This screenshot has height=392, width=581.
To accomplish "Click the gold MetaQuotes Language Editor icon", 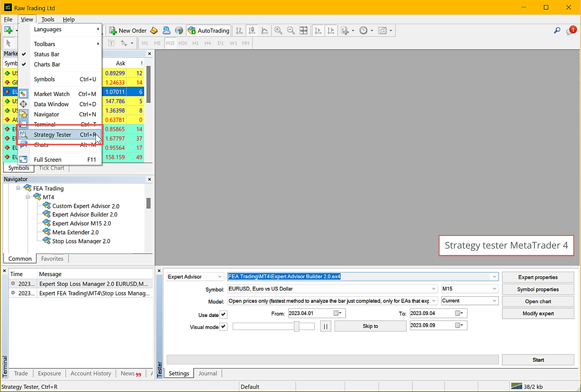I will pos(154,30).
